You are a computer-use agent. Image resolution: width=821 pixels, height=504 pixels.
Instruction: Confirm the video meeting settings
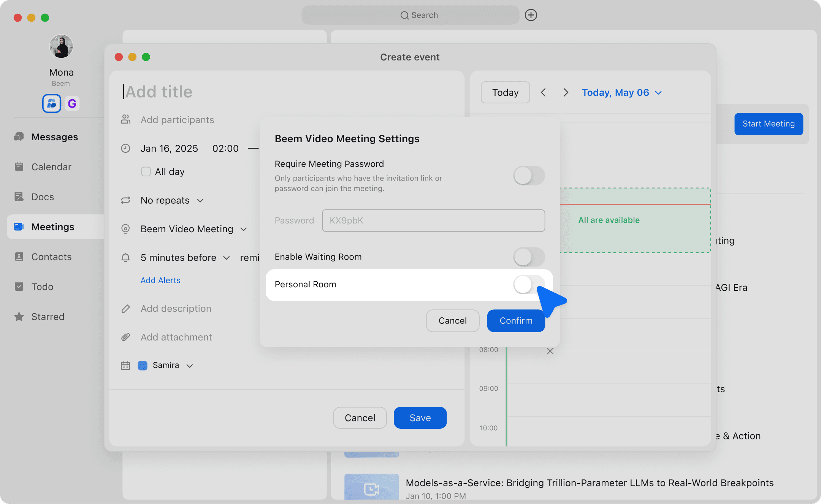click(x=515, y=321)
